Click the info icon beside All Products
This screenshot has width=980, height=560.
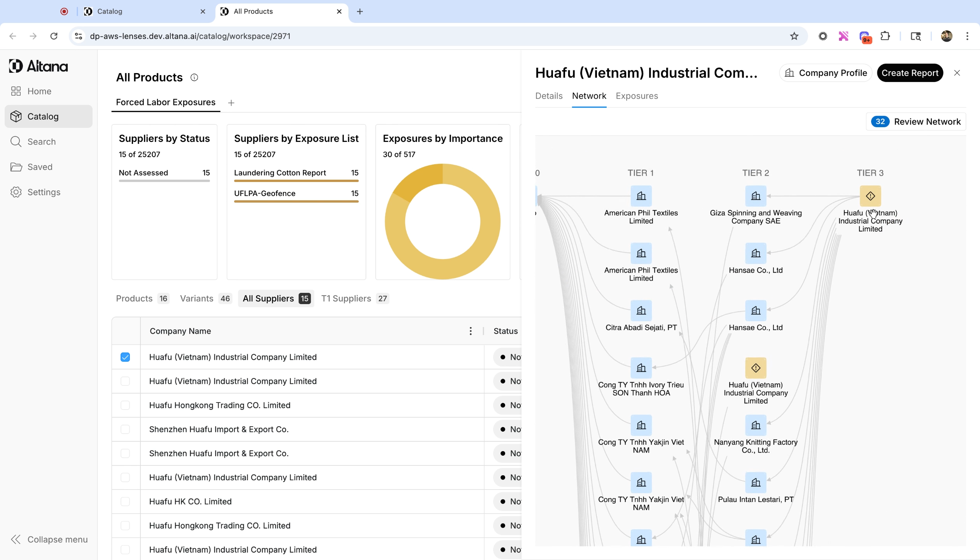point(194,77)
